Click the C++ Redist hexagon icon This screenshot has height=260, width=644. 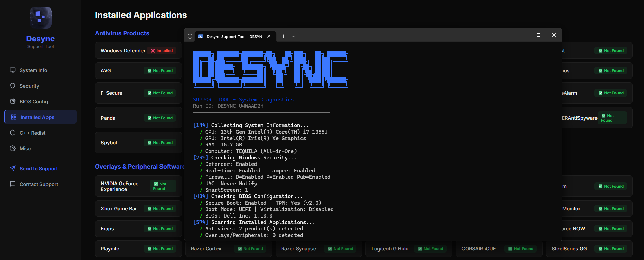13,133
